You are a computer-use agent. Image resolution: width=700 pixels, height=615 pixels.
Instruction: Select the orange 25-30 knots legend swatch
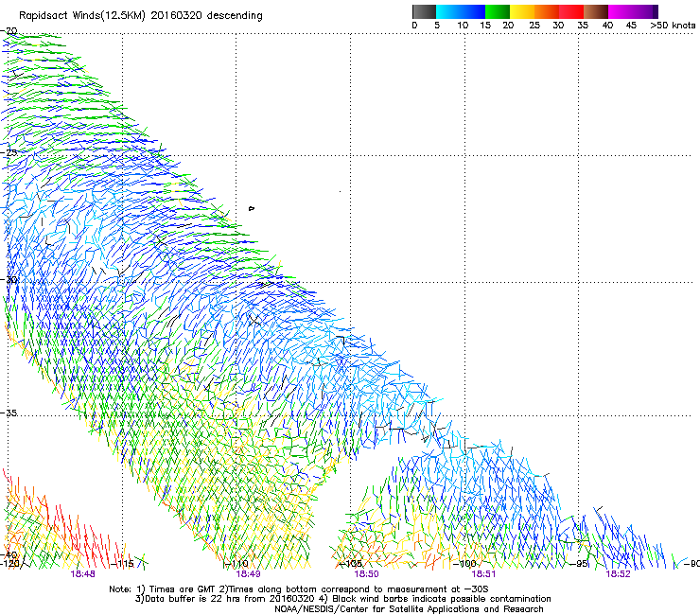[547, 11]
